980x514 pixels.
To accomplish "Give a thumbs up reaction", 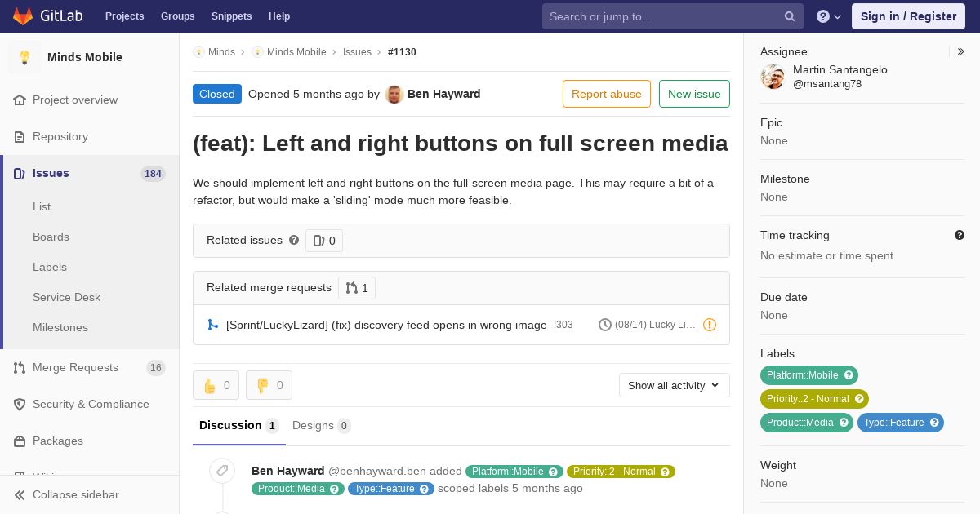I will [216, 385].
